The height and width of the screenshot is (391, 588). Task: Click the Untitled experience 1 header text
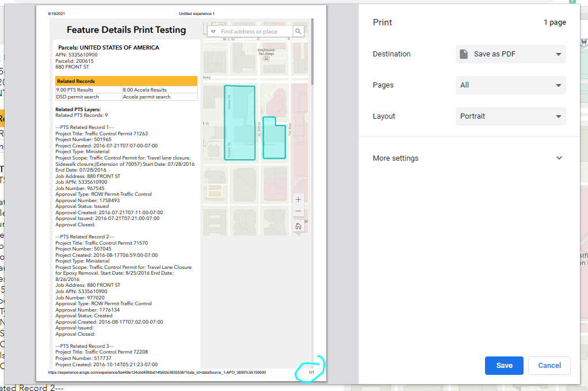click(x=197, y=13)
